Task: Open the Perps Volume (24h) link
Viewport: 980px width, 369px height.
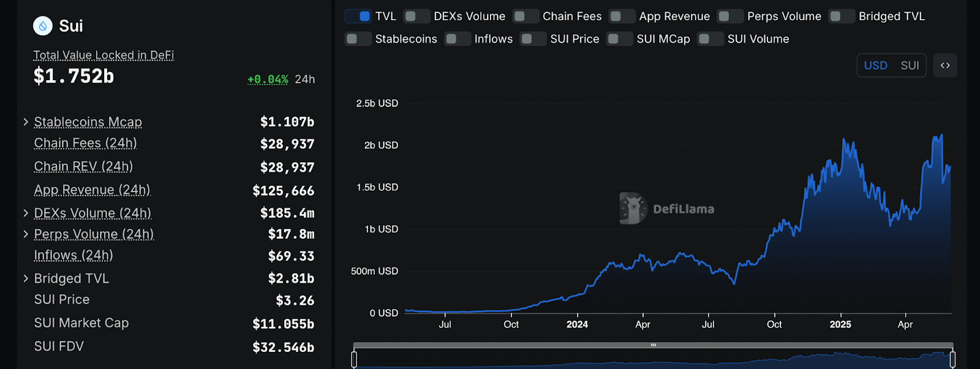Action: (94, 234)
